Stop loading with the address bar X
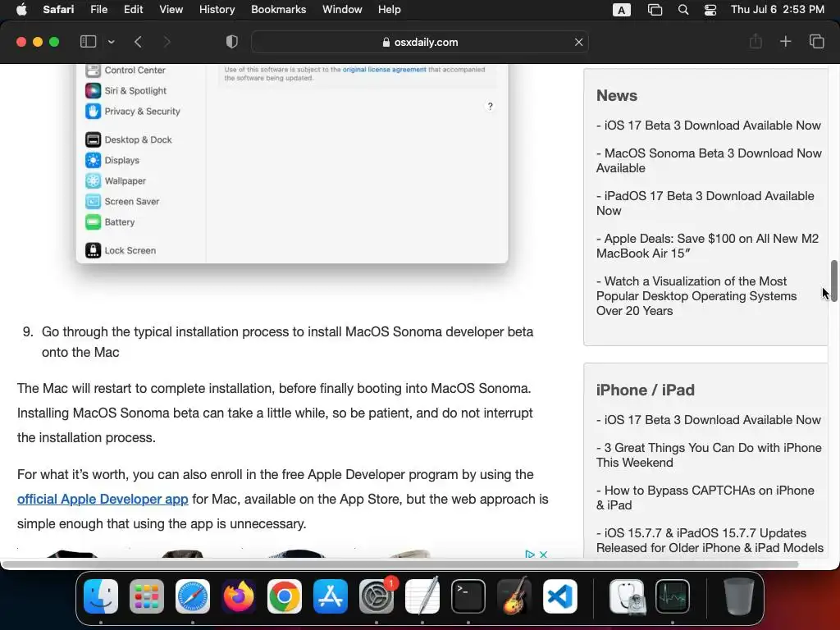The image size is (840, 630). (x=578, y=42)
